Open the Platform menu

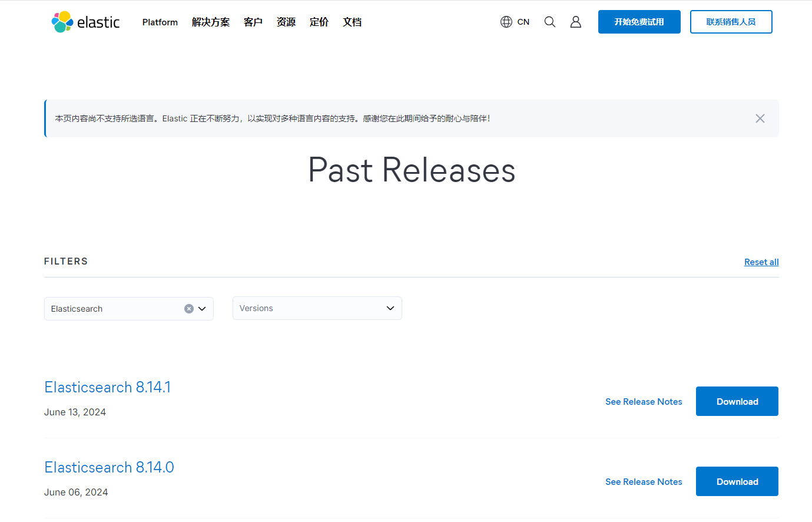click(160, 22)
